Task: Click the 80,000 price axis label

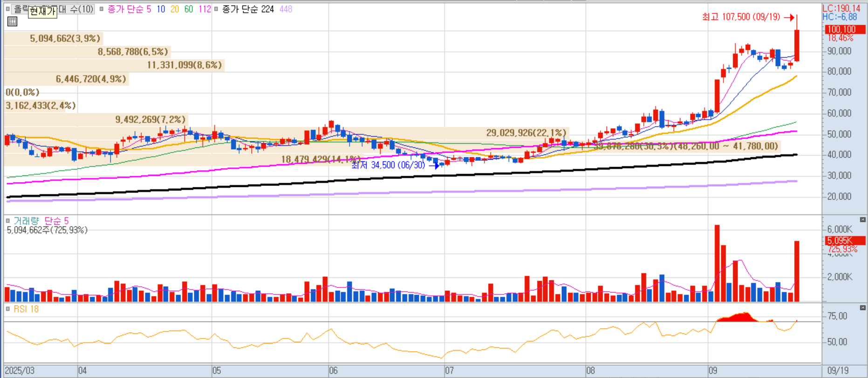Action: (840, 71)
